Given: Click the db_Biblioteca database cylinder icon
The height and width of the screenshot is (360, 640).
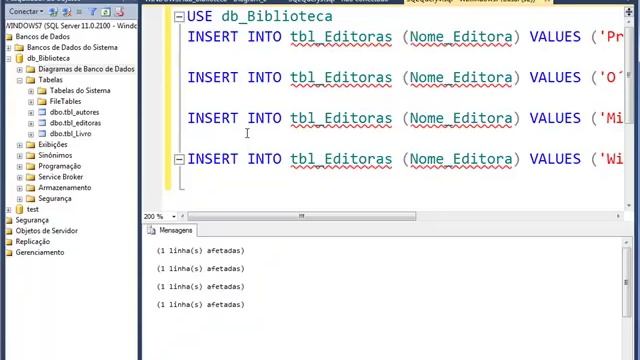Looking at the screenshot, I should [19, 58].
